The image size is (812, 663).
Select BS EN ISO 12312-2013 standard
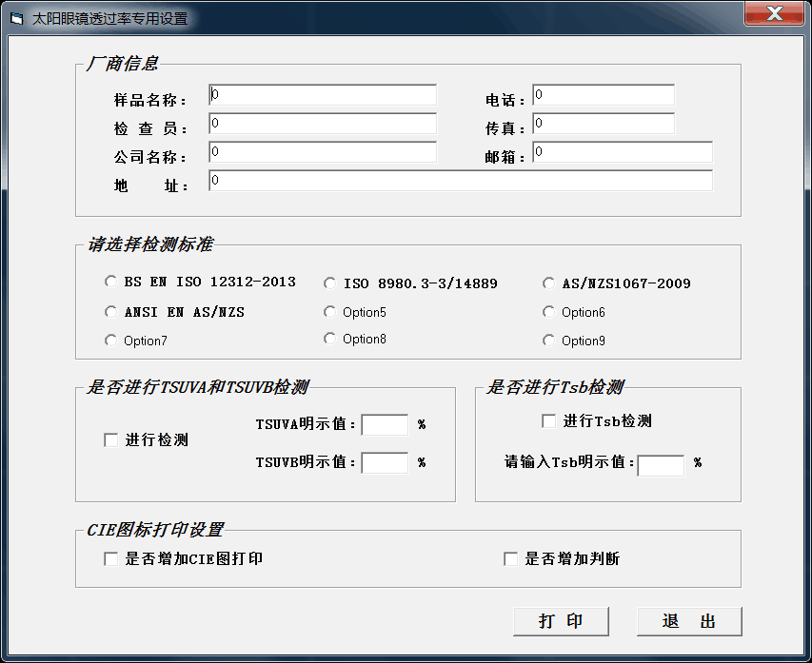(111, 283)
